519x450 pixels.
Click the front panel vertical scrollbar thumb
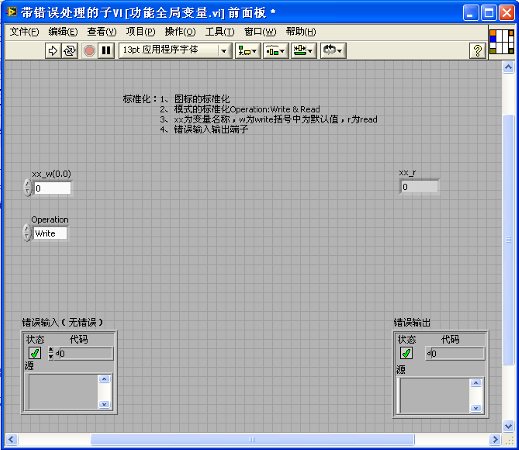coord(508,240)
